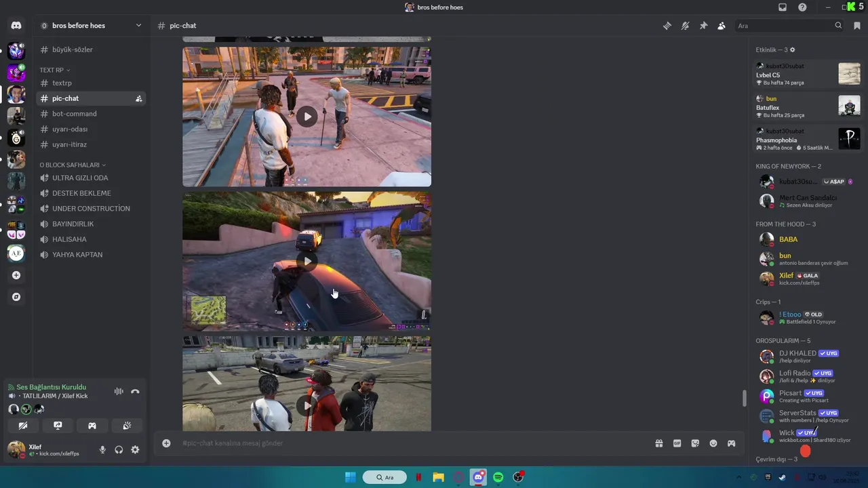
Task: Open the uyarı-itiraz channel
Action: [x=91, y=144]
